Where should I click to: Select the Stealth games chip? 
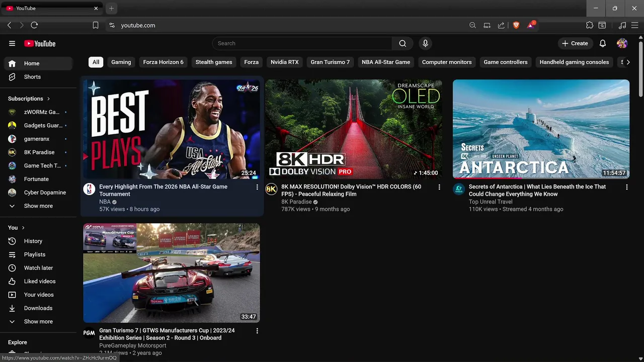click(214, 62)
